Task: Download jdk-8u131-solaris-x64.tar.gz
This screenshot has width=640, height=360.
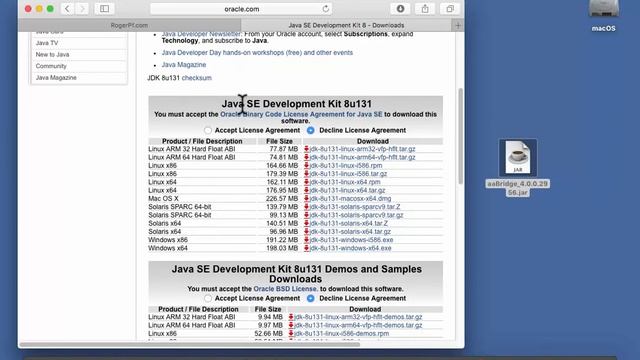Action: click(350, 232)
